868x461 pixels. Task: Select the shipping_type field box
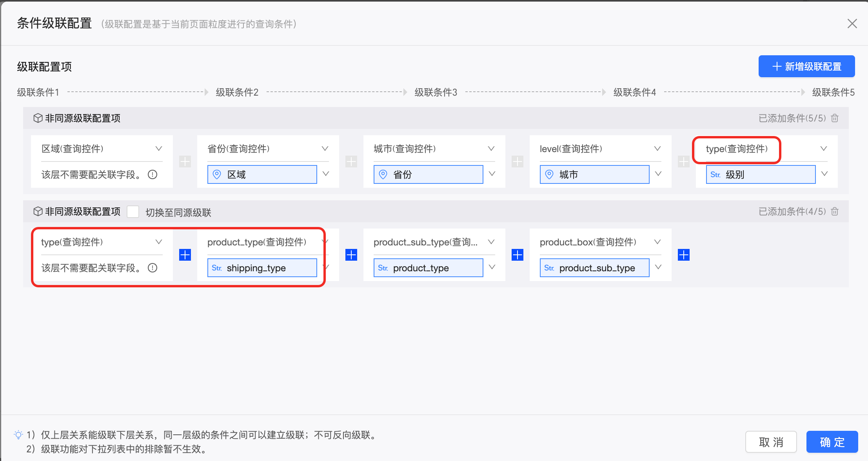(x=262, y=268)
